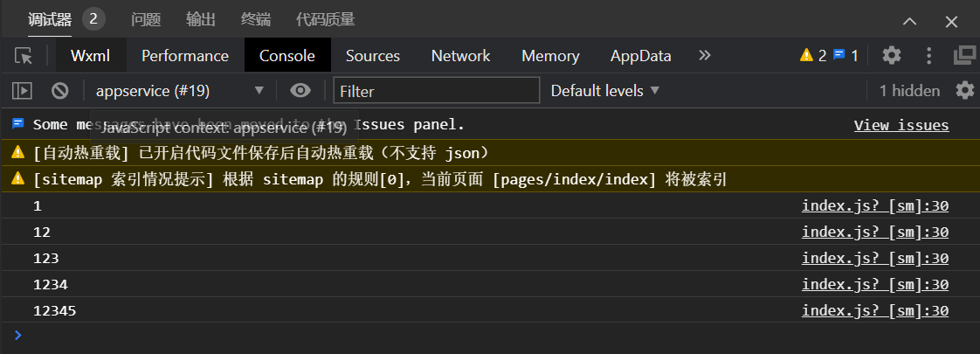Click the dock side window icon
980x354 pixels.
(964, 56)
